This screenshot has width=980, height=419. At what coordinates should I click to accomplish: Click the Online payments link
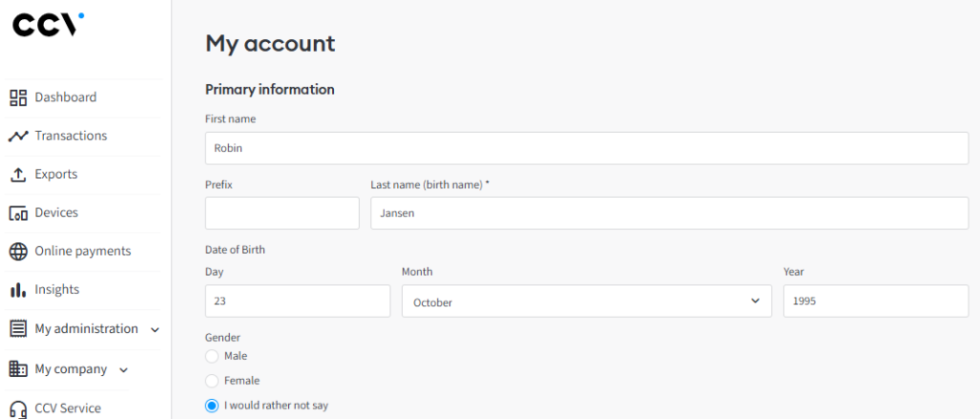(82, 251)
